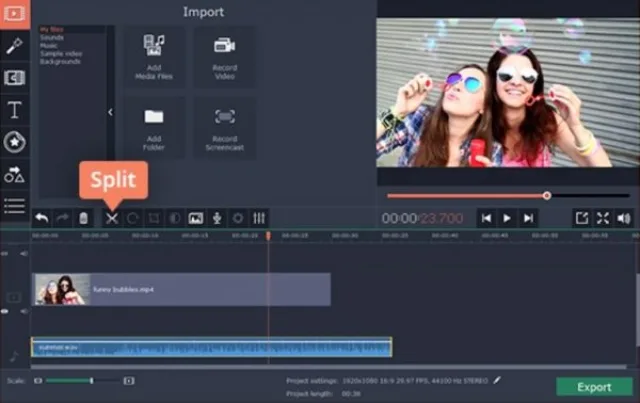Open the More tools list icon
This screenshot has width=640, height=403.
coord(15,206)
